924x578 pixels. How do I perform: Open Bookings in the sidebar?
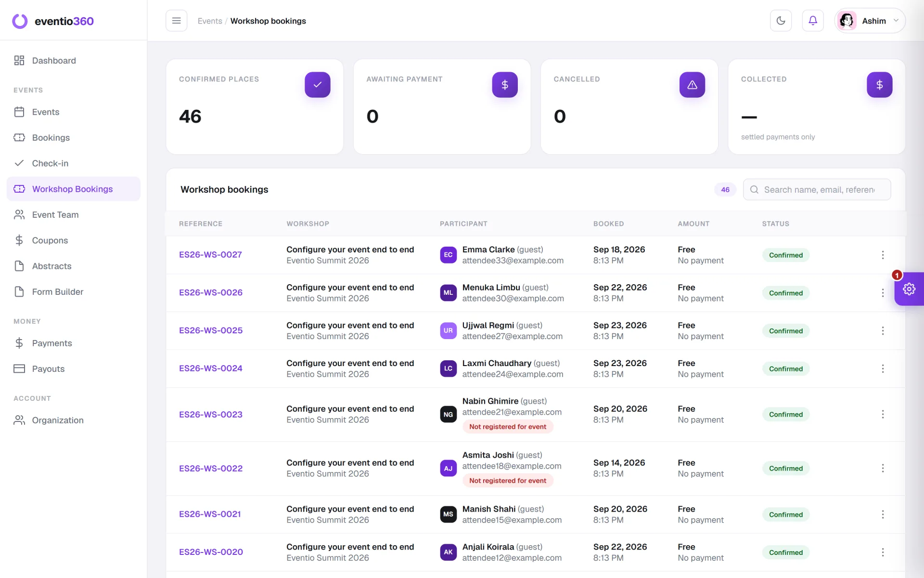click(x=74, y=138)
